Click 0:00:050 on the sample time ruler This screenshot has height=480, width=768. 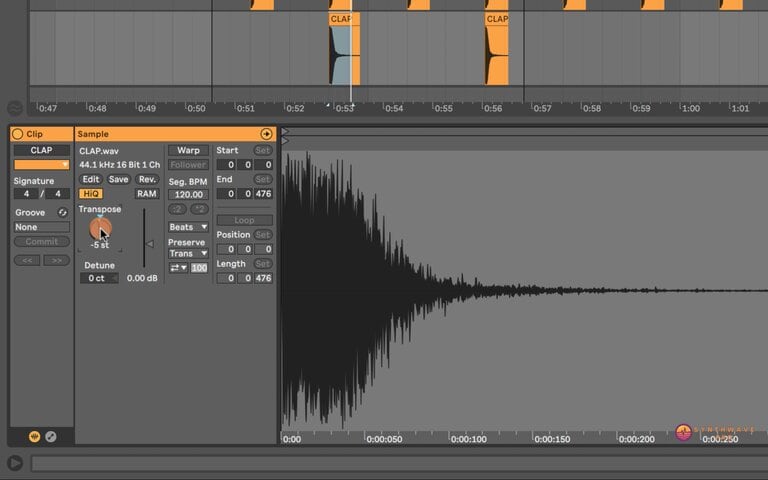(384, 439)
